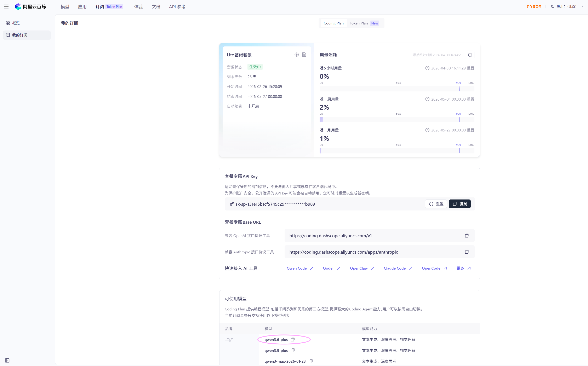Copy the qwen3.5-plus model name
Viewport: 588px width, 366px height.
(293, 350)
